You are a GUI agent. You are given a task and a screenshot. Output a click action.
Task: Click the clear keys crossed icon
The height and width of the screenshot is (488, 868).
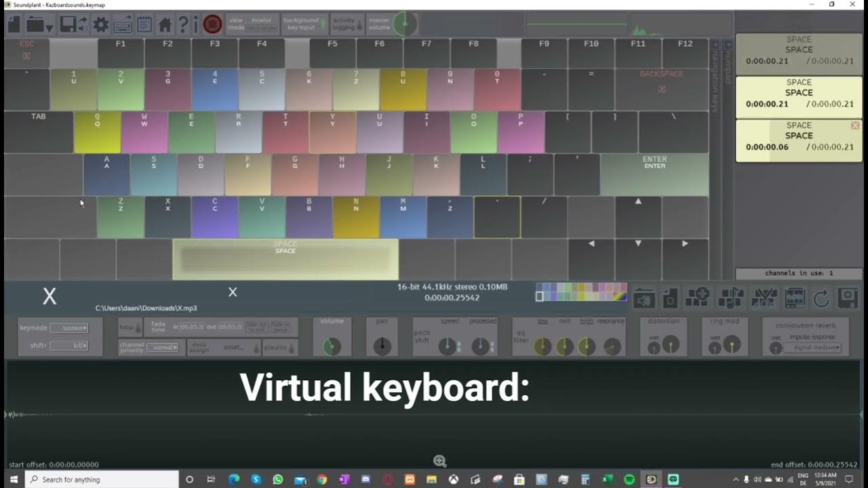[x=764, y=298]
